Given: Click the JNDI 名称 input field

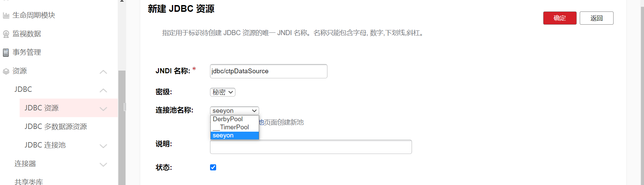Looking at the screenshot, I should pos(268,71).
